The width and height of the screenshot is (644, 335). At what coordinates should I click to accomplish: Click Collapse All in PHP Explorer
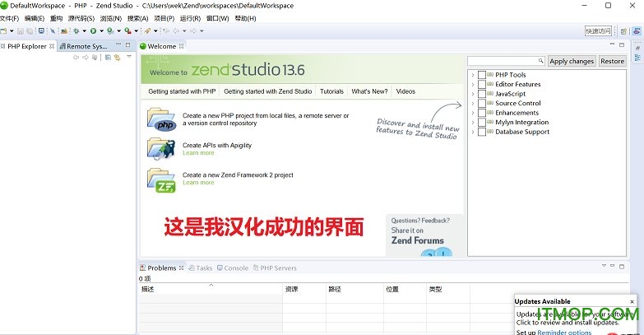(108, 58)
